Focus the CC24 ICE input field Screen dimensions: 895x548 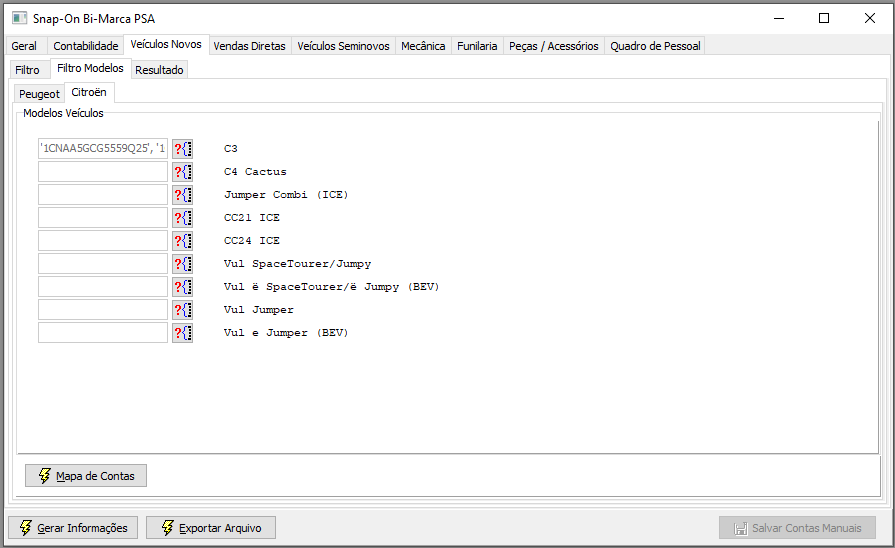tap(103, 241)
